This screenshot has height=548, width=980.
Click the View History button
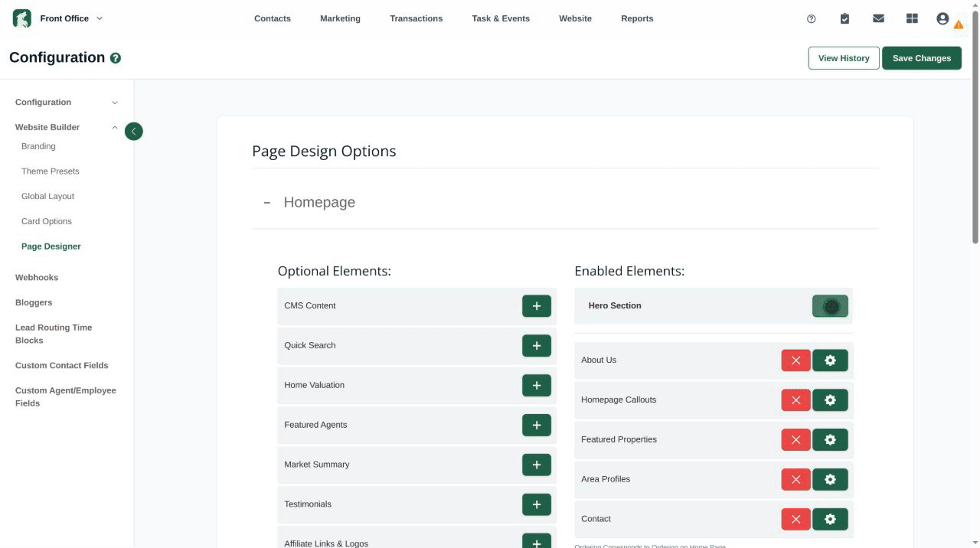pyautogui.click(x=844, y=58)
